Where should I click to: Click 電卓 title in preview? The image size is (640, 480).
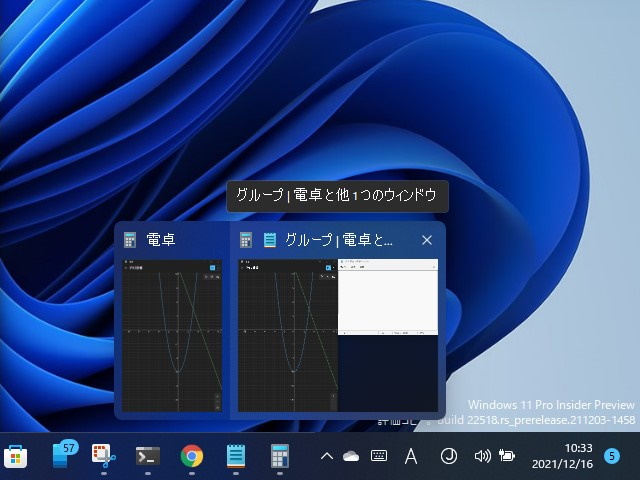click(161, 240)
